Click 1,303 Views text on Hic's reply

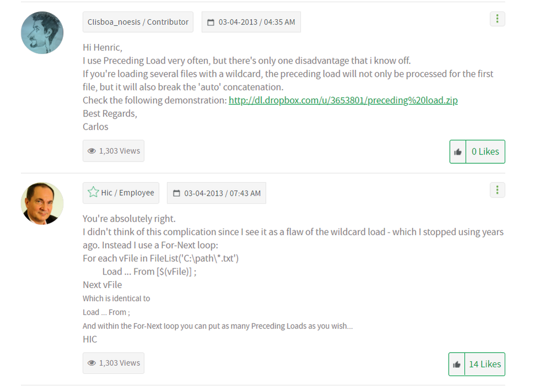(120, 363)
